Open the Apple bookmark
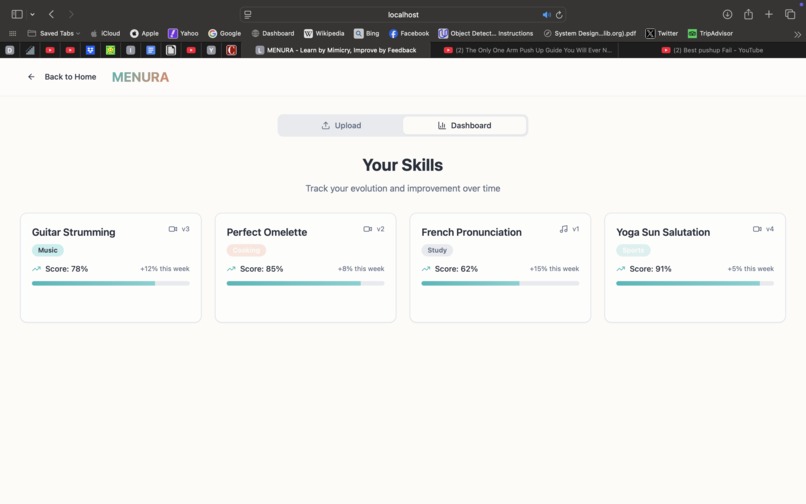The image size is (806, 504). click(x=144, y=33)
